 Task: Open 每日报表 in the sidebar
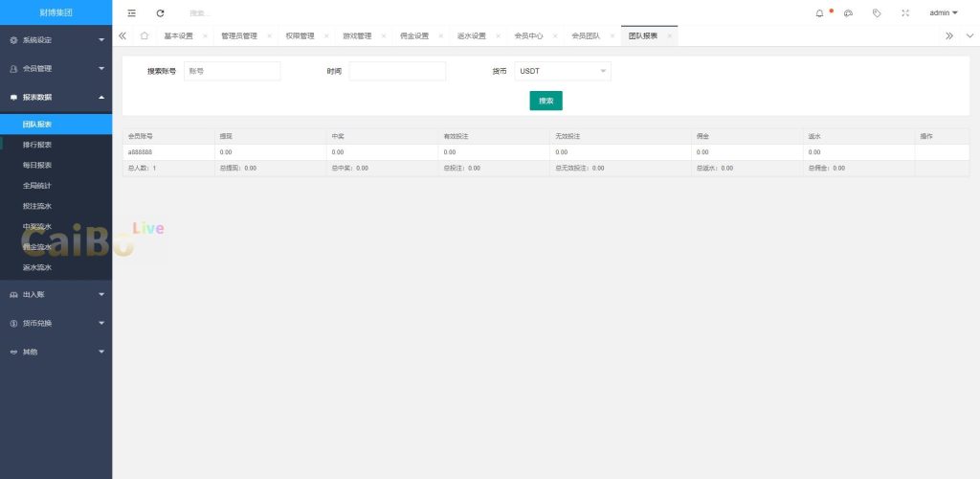tap(37, 165)
